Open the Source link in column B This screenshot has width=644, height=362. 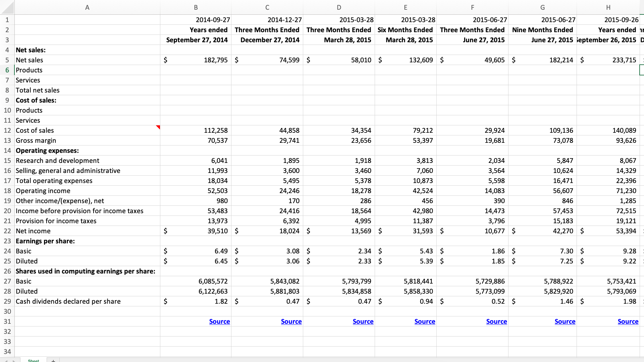pyautogui.click(x=219, y=321)
